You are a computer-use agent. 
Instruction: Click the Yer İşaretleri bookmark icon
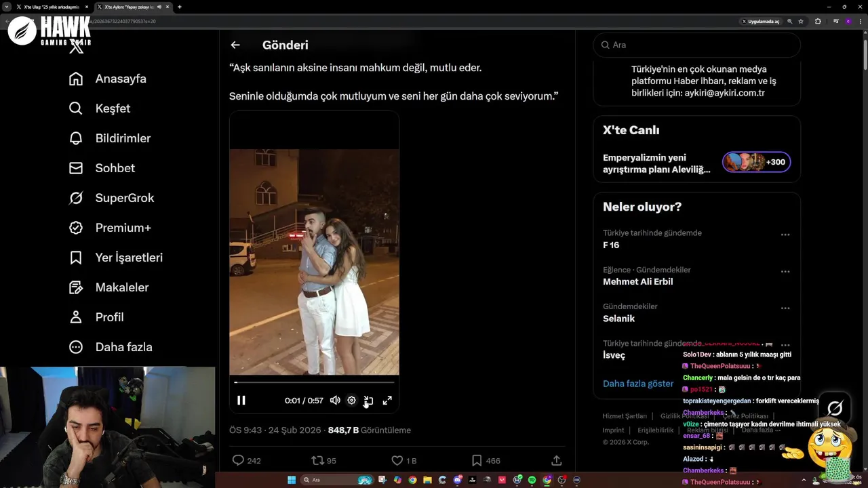coord(76,258)
